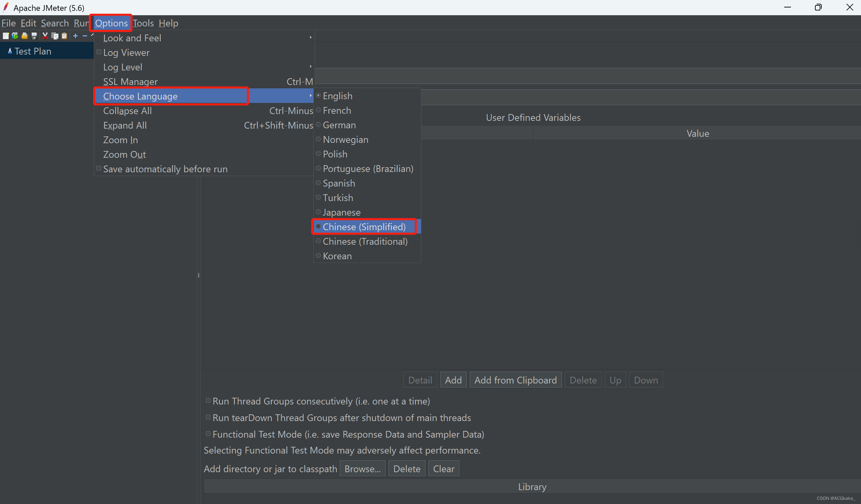
Task: Open SSL Manager menu entry
Action: pos(204,82)
